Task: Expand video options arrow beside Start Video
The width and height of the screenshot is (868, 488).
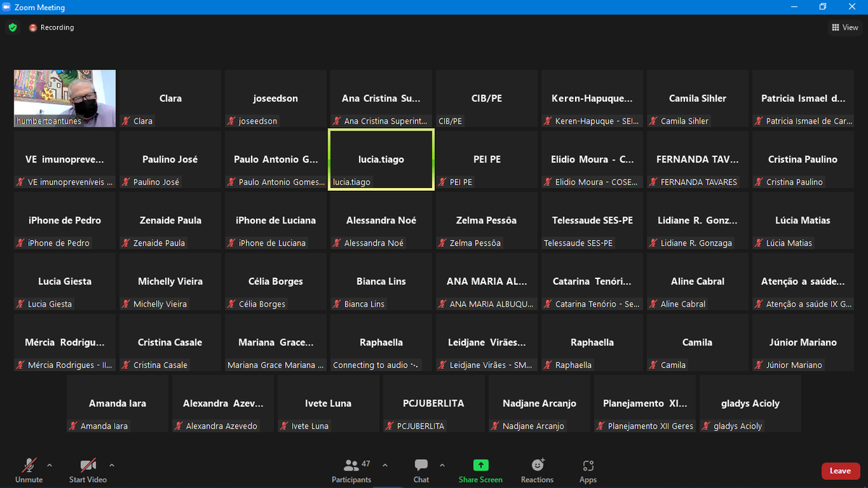Action: [x=111, y=465]
